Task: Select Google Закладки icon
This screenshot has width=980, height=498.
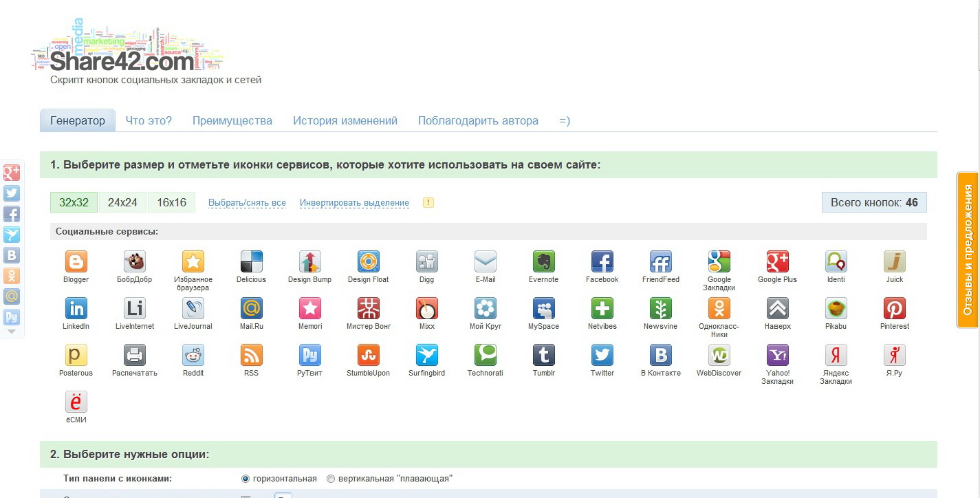Action: (x=719, y=261)
